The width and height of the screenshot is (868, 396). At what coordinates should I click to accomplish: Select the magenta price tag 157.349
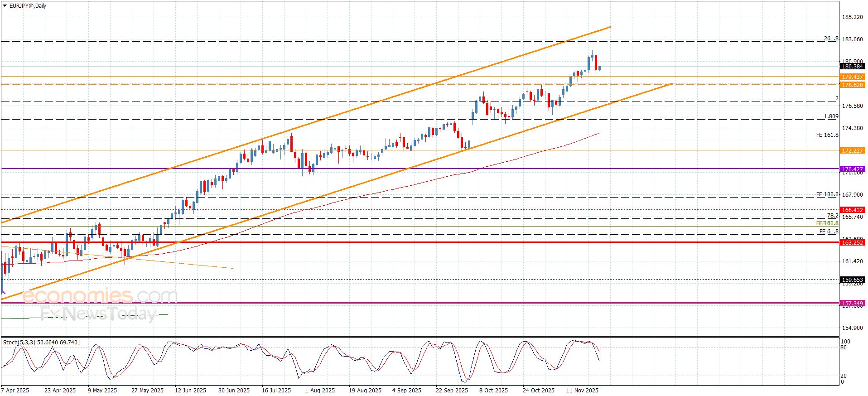pyautogui.click(x=852, y=304)
